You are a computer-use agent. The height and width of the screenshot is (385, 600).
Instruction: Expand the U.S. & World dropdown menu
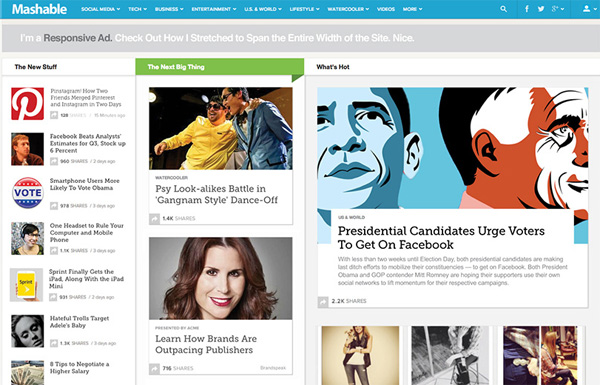(263, 9)
